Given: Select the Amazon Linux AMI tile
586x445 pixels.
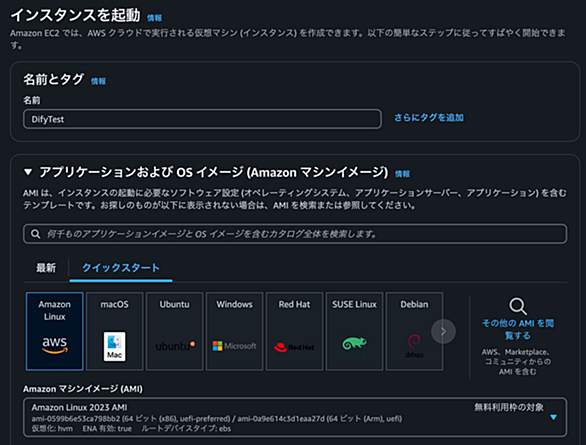Looking at the screenshot, I should click(55, 331).
